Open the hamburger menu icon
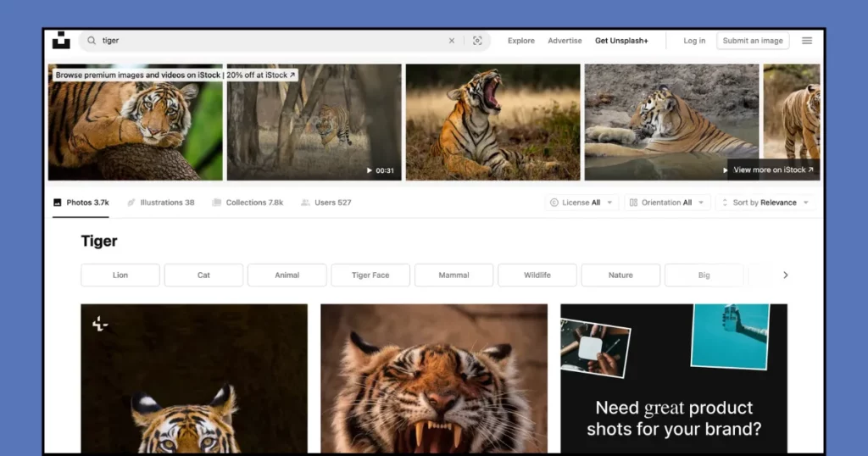The height and width of the screenshot is (456, 868). tap(807, 41)
